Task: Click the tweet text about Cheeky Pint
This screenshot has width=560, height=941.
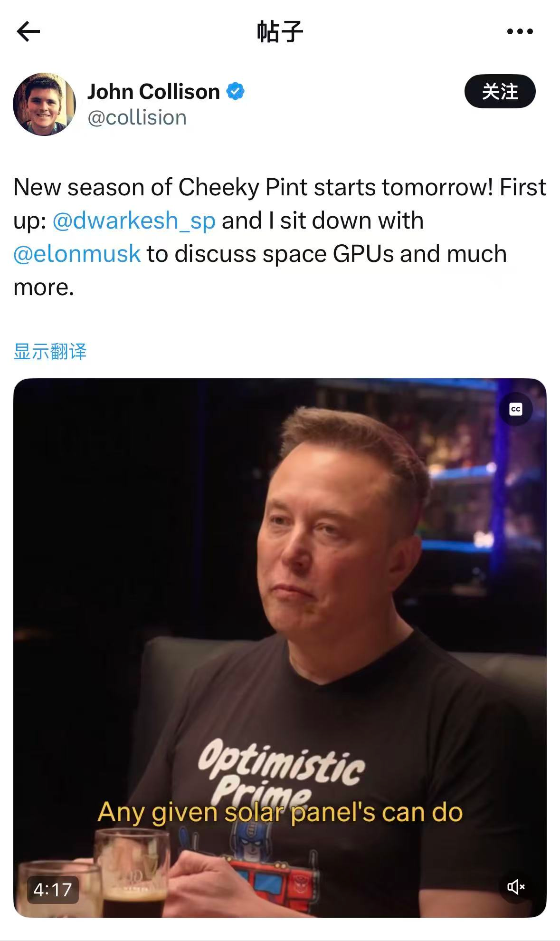Action: pos(280,237)
